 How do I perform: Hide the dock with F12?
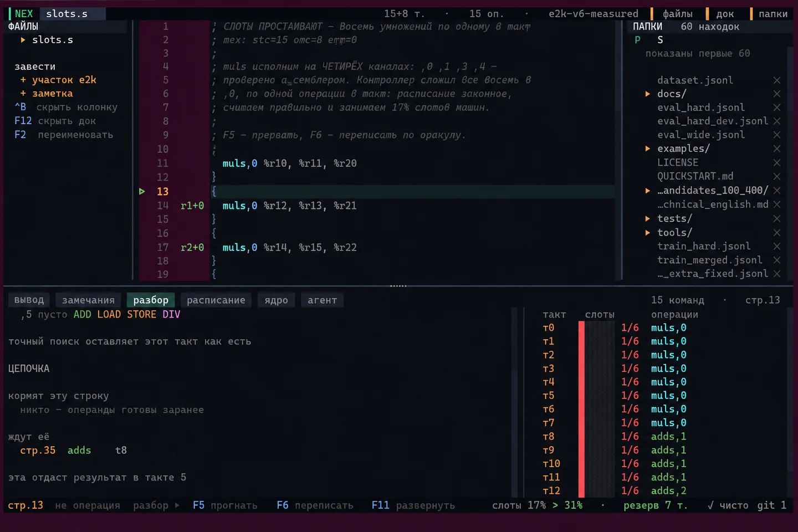[x=55, y=121]
